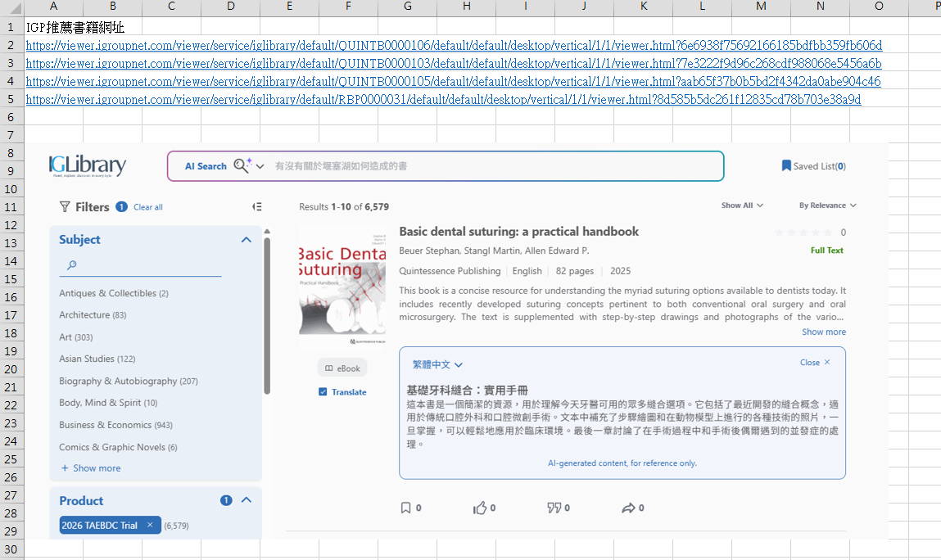The image size is (941, 560).
Task: Click the AI Search text input field
Action: coord(491,166)
